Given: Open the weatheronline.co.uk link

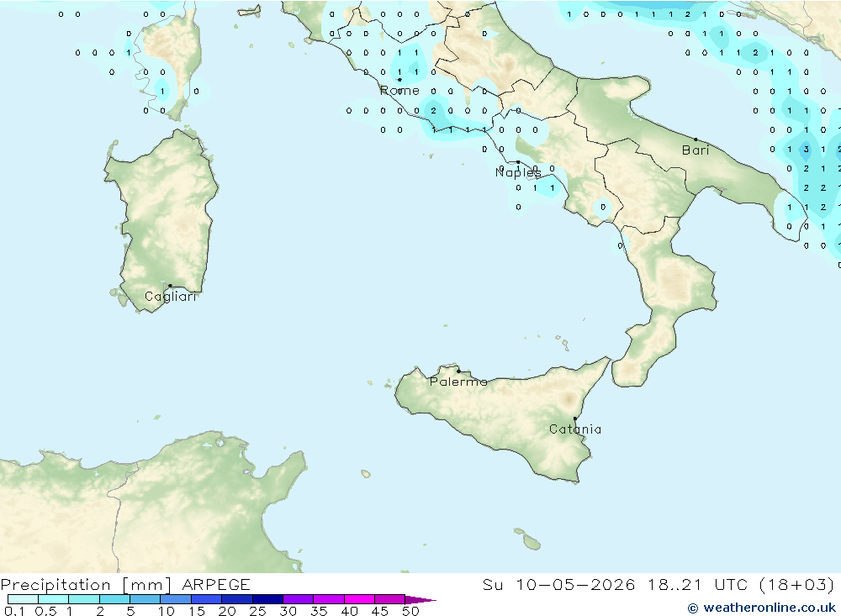Looking at the screenshot, I should click(x=762, y=608).
